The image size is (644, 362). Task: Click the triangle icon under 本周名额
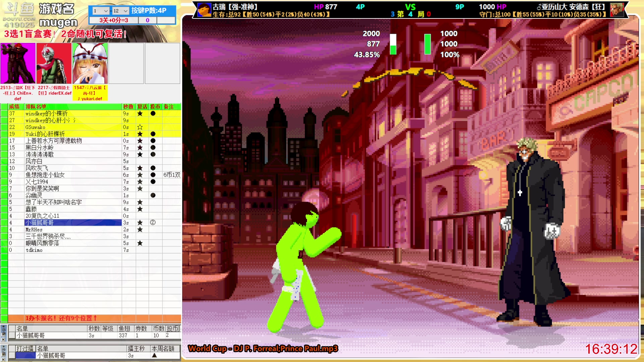tap(154, 355)
